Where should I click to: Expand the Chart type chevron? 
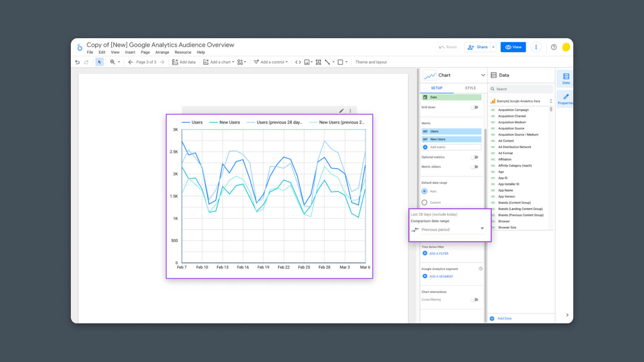click(483, 75)
